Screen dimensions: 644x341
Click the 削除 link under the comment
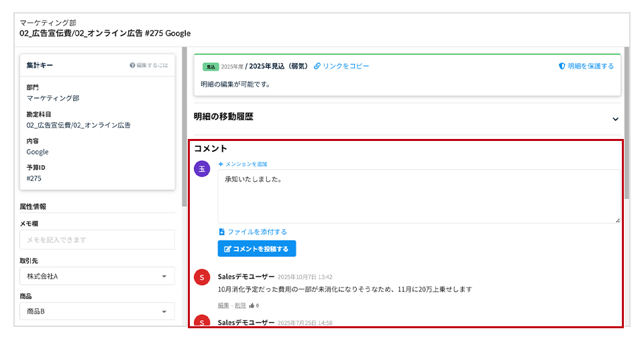(240, 305)
